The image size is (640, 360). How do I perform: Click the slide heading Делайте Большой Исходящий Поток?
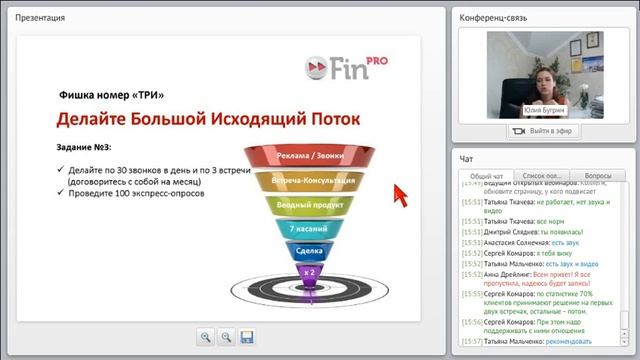tap(208, 119)
